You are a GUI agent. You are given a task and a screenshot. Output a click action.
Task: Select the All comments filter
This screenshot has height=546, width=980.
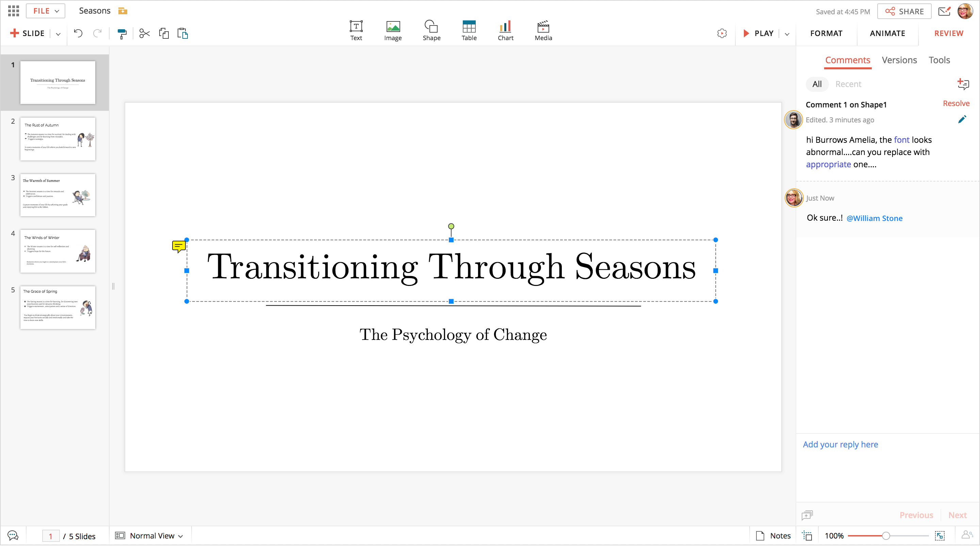click(x=817, y=84)
